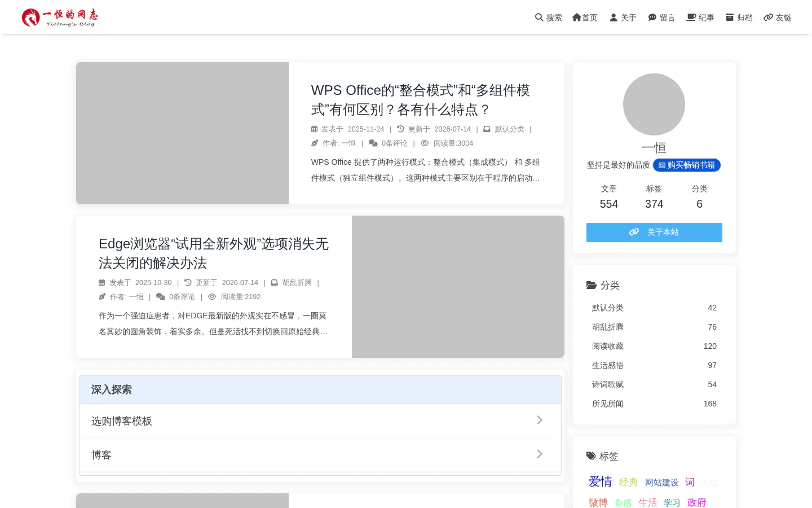Click the calendar icon on the WPS Office post

315,129
